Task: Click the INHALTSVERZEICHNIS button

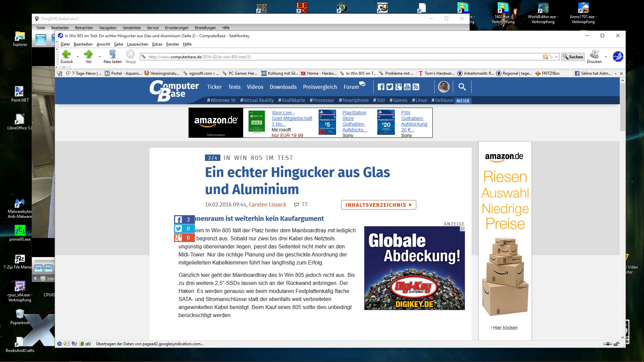Action: 378,205
